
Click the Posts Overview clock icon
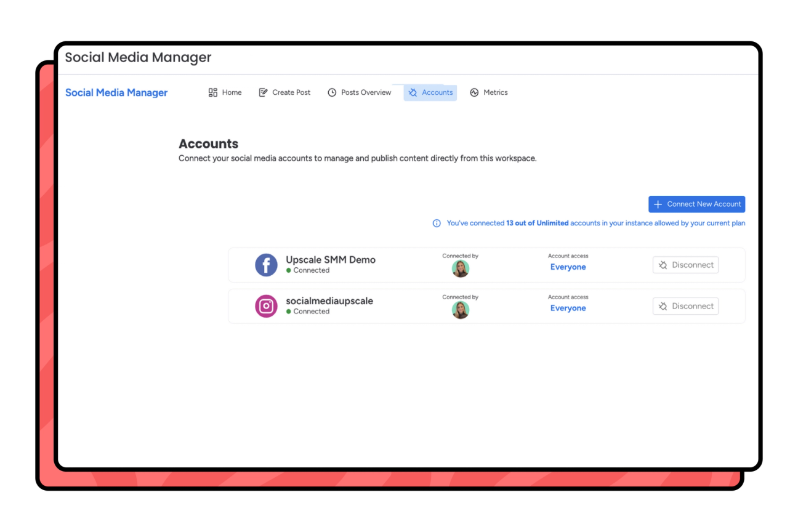[332, 92]
